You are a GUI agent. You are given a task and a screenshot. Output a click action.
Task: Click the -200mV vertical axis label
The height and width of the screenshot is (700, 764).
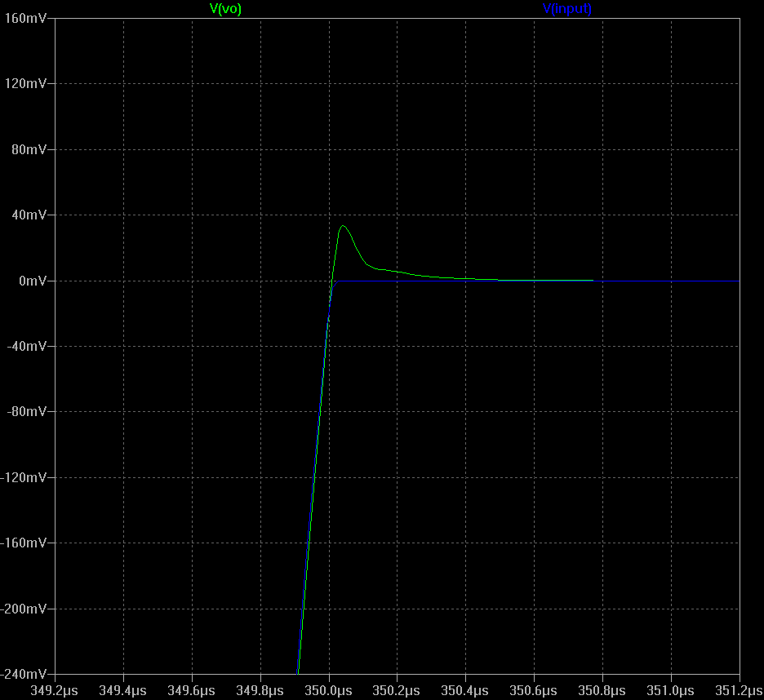tap(24, 609)
